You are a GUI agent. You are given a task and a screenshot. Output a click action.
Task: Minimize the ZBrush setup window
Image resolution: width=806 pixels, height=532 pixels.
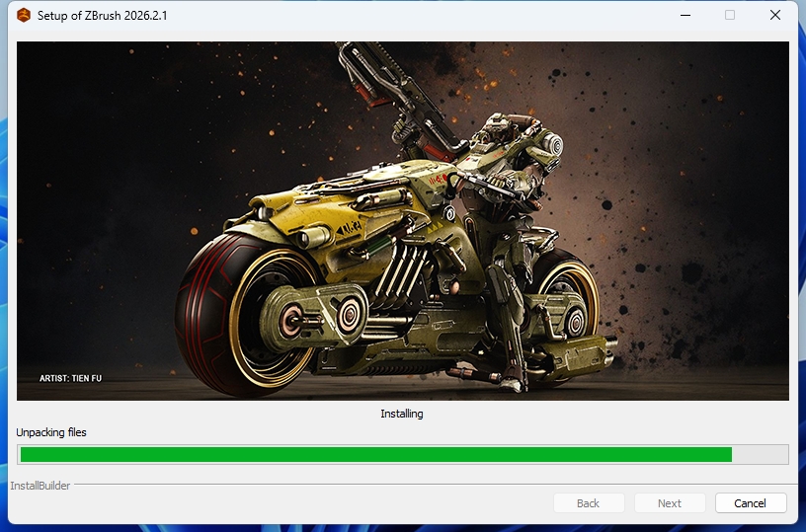[x=685, y=16]
